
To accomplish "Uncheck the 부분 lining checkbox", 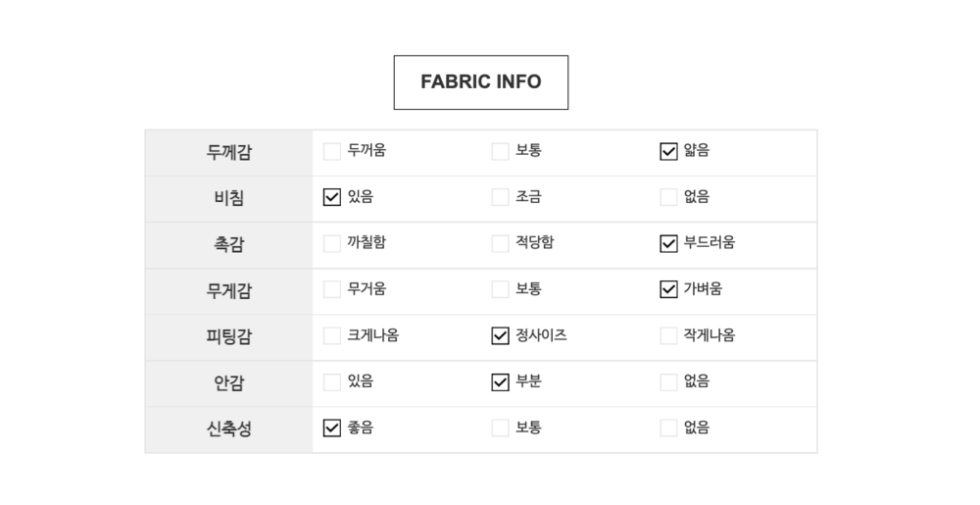I will [500, 381].
